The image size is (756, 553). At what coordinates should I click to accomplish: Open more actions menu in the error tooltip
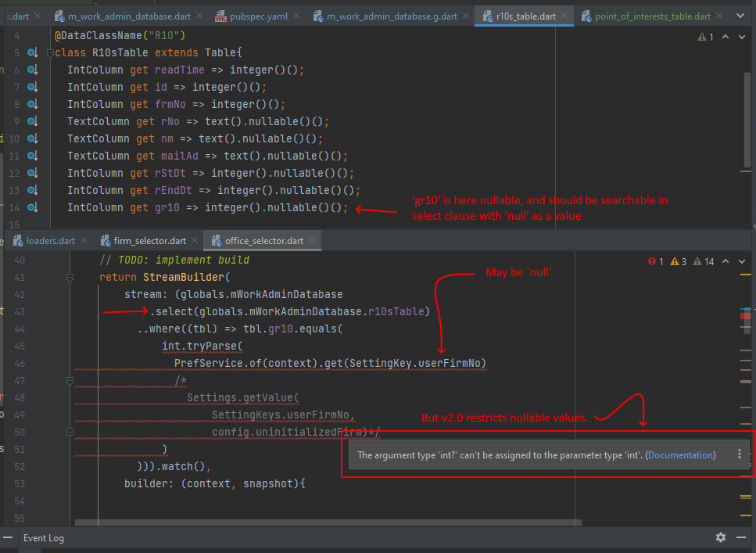click(740, 454)
